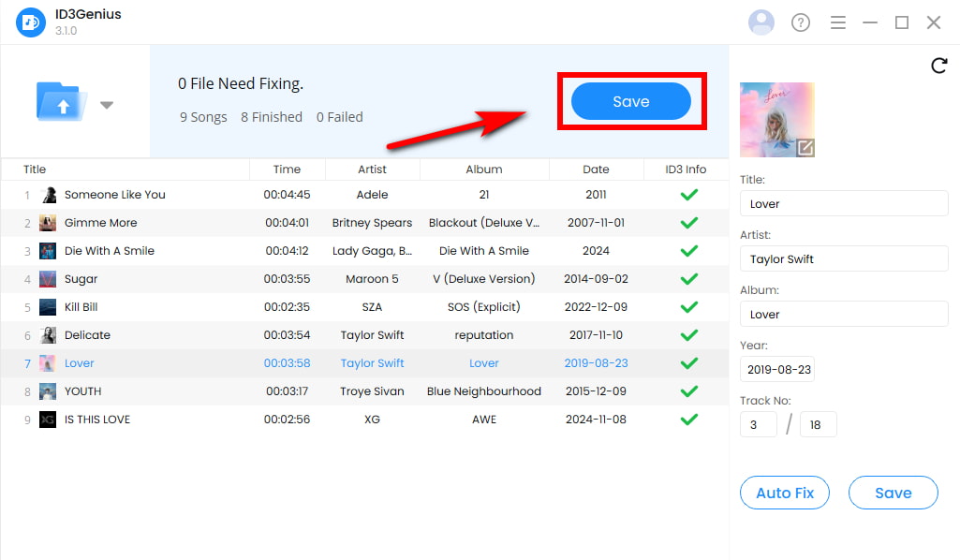Click ID3 checkmark for IS THIS LOVE row
This screenshot has height=560, width=960.
click(x=689, y=420)
